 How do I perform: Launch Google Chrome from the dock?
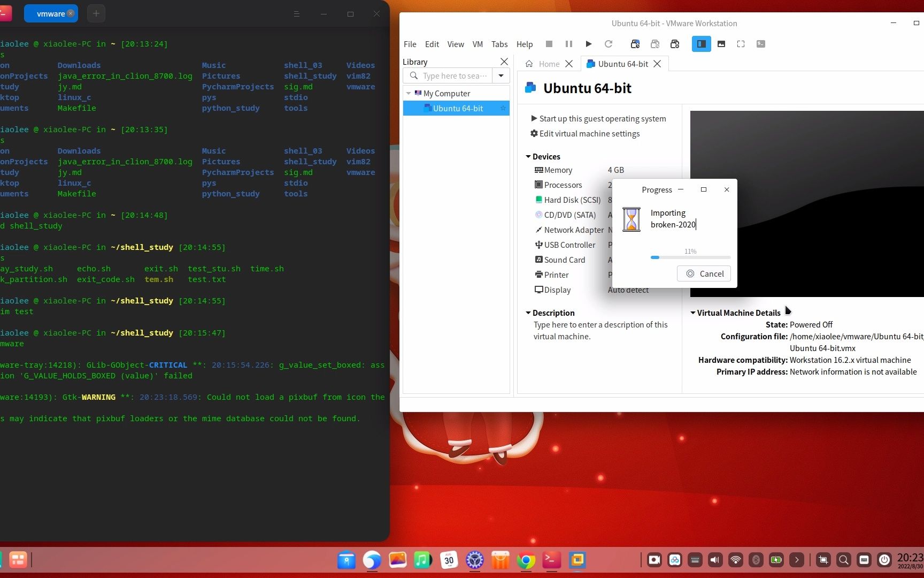526,560
